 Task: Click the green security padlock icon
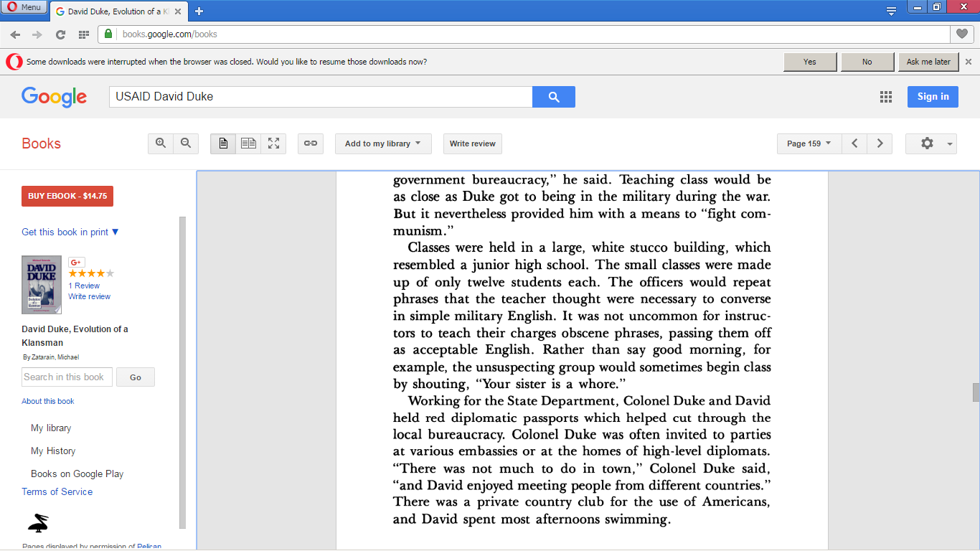108,34
